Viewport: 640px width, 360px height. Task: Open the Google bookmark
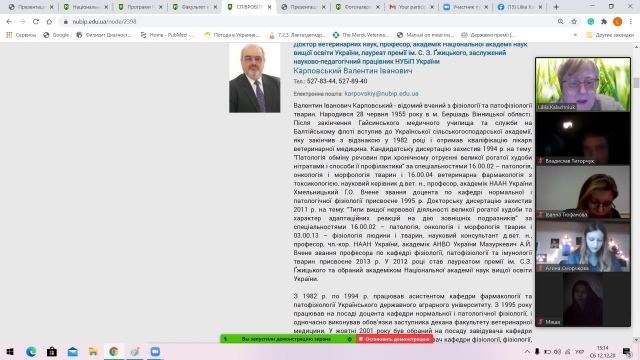(x=56, y=35)
